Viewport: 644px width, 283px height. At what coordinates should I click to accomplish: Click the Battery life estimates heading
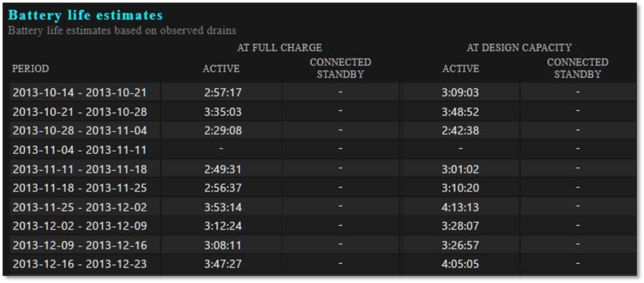[x=85, y=15]
